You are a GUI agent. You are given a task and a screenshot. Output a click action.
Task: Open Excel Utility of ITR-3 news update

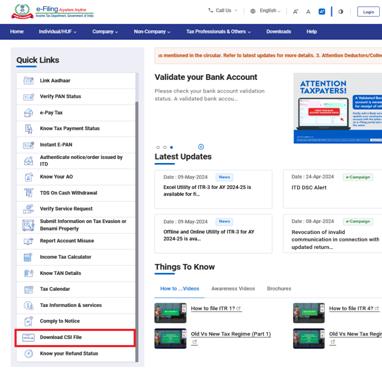coord(213,189)
